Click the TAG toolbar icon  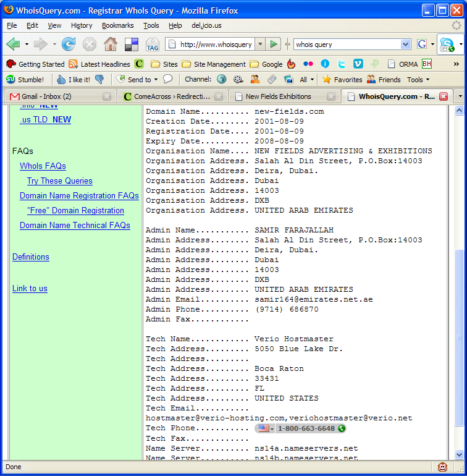click(152, 45)
